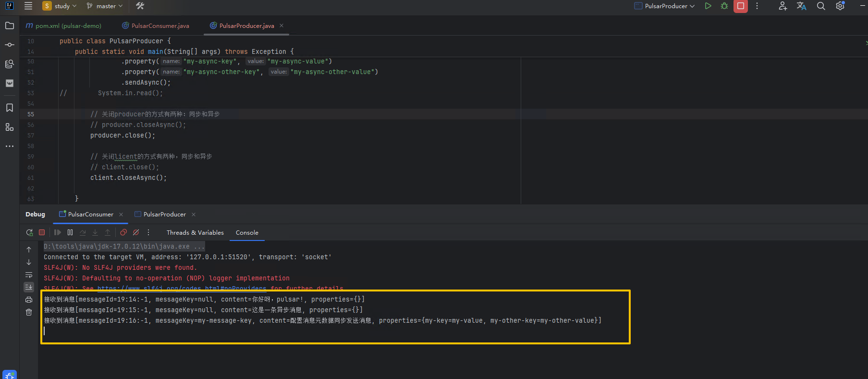This screenshot has width=868, height=379.
Task: Run PulsarProducer with the green play icon
Action: point(708,6)
